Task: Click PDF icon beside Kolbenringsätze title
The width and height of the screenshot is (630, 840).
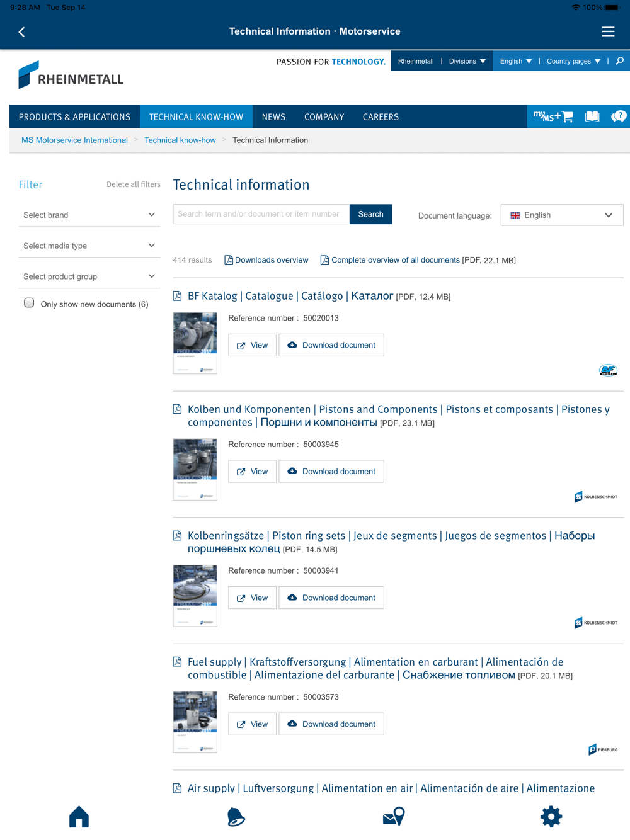Action: point(178,536)
